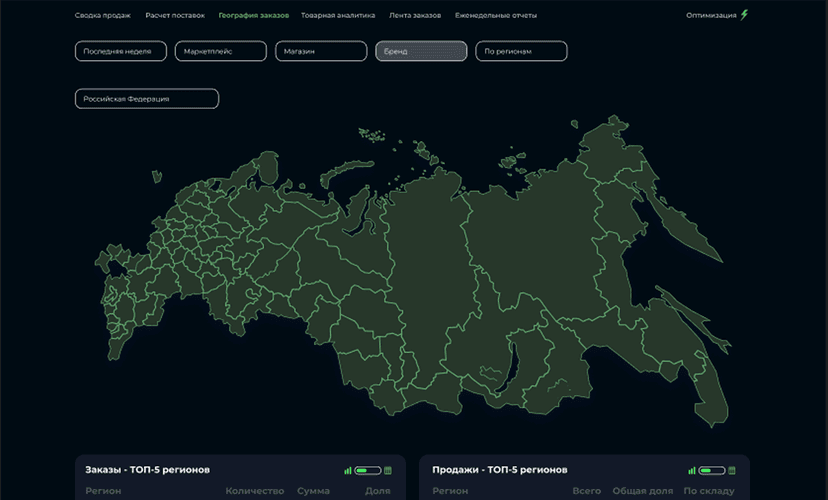Toggle chart/table switch in Продажи ТОП-5 panel

(711, 470)
